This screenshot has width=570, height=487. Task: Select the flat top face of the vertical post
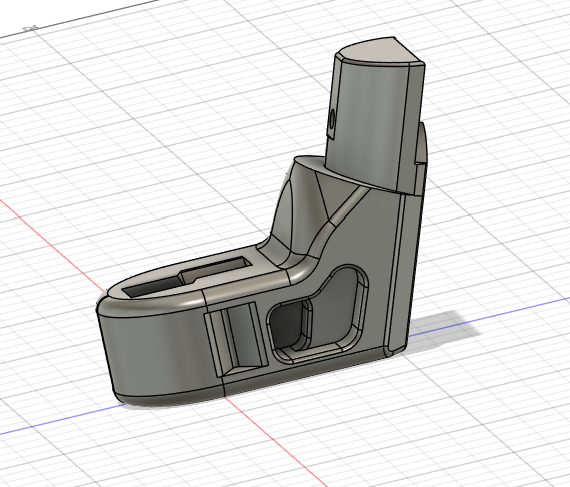point(380,52)
